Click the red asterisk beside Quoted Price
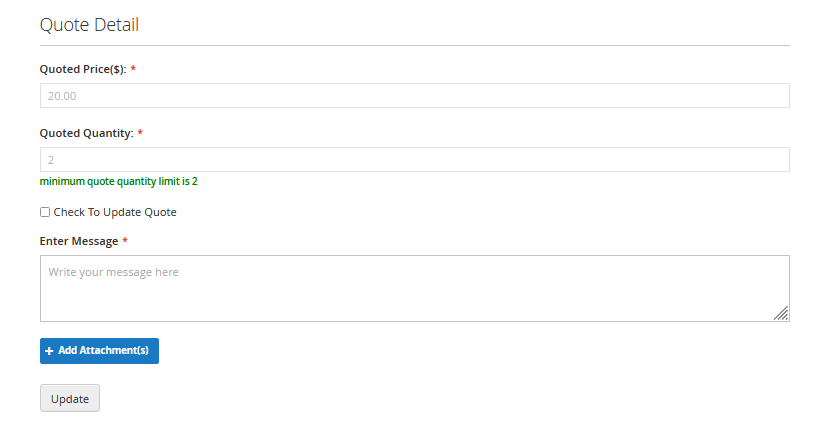 coord(133,69)
